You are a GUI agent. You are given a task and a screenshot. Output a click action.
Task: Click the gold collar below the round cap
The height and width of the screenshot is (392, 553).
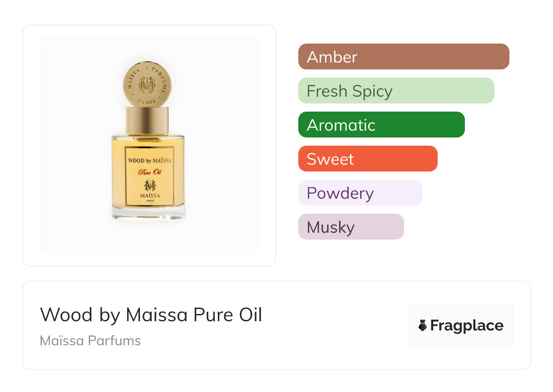147,121
